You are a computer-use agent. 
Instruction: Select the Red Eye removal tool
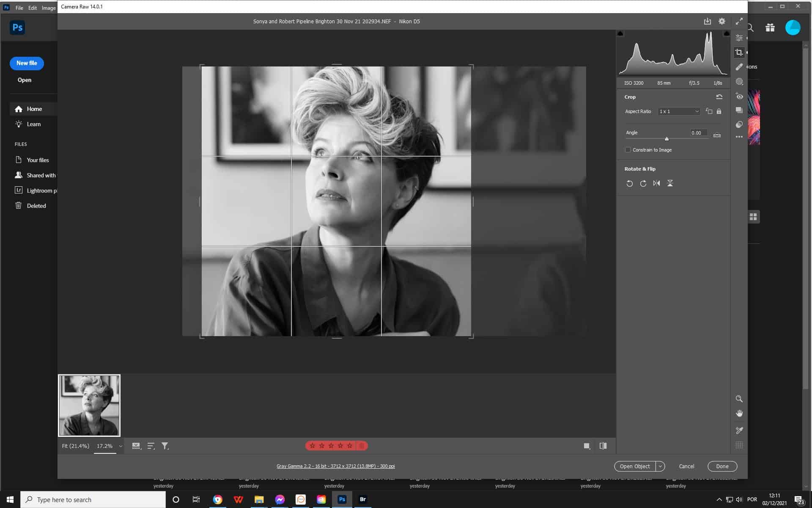pos(739,97)
